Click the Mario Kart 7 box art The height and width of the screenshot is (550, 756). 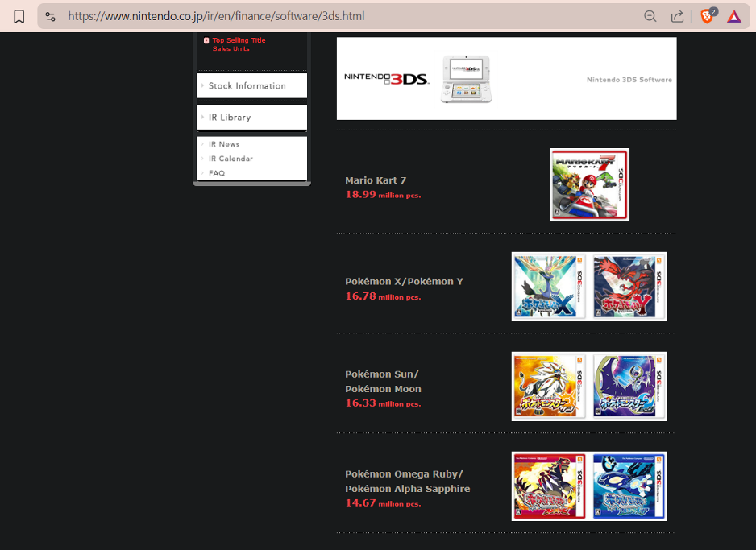tap(589, 184)
